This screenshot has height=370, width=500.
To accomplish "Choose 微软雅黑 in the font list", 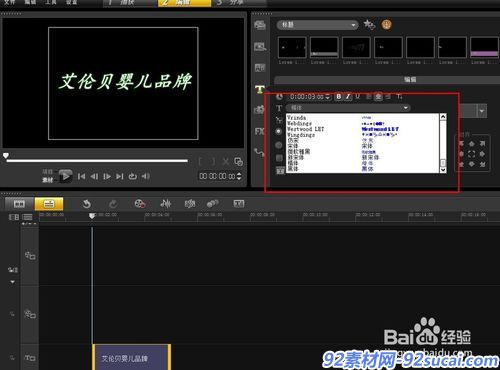I will (363, 152).
